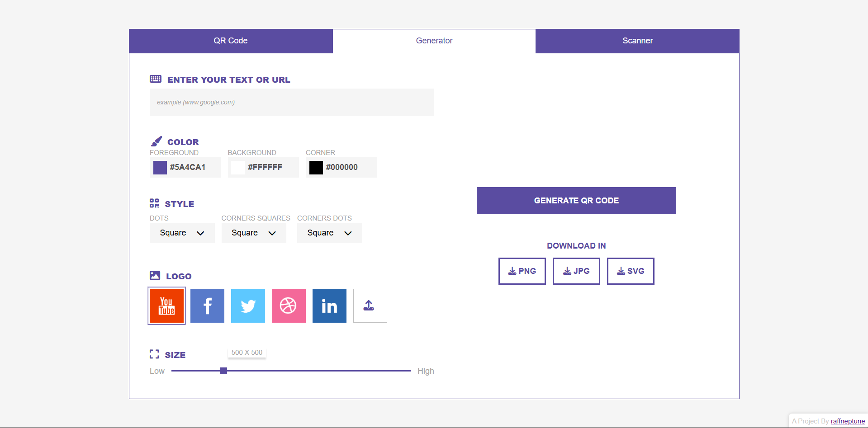Download QR code as PNG
This screenshot has height=428, width=868.
[x=522, y=271]
